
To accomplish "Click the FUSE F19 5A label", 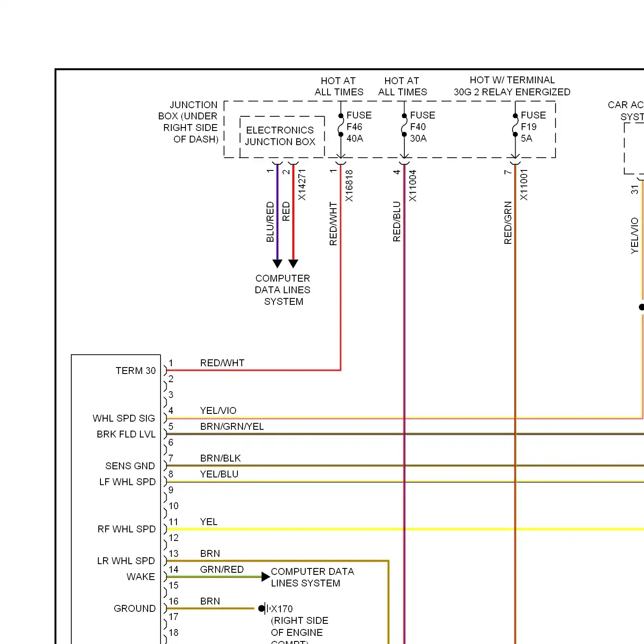I will pyautogui.click(x=533, y=127).
